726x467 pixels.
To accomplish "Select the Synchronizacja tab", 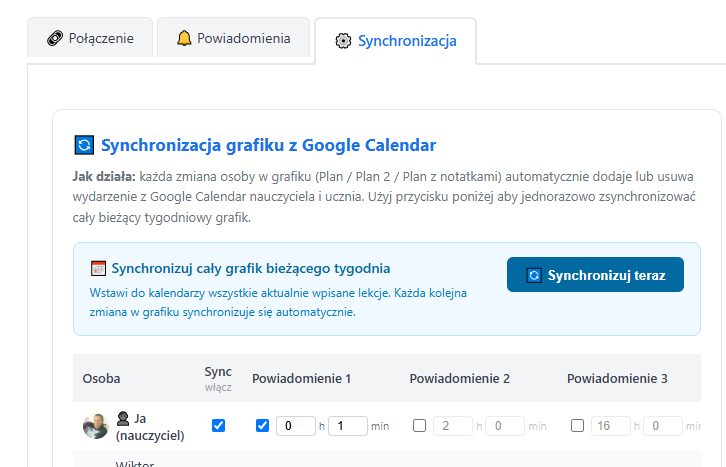I will 395,41.
